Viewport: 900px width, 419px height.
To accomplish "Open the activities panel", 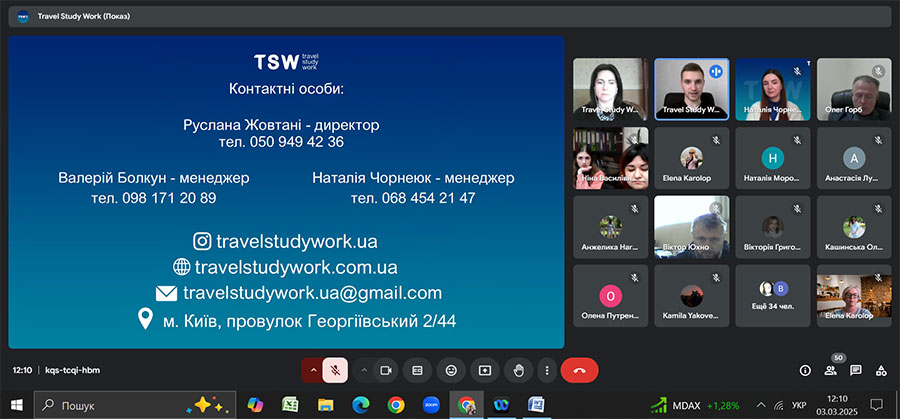I will click(881, 370).
